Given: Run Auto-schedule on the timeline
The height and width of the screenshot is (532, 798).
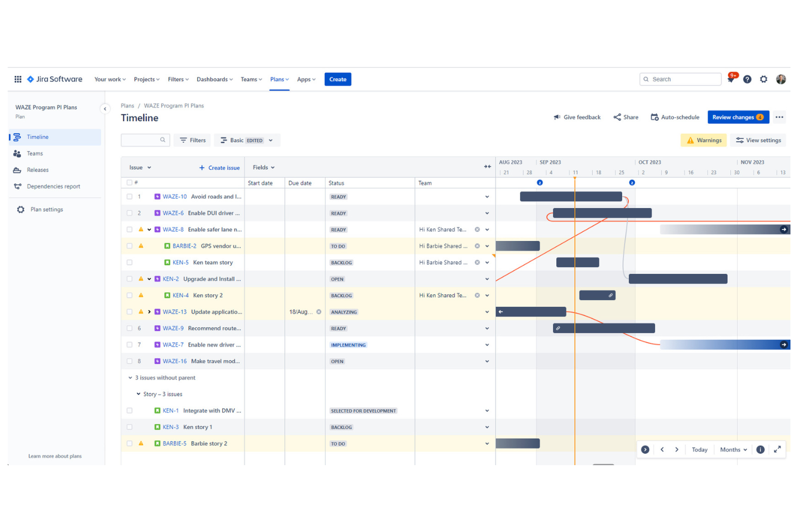Looking at the screenshot, I should (x=675, y=117).
